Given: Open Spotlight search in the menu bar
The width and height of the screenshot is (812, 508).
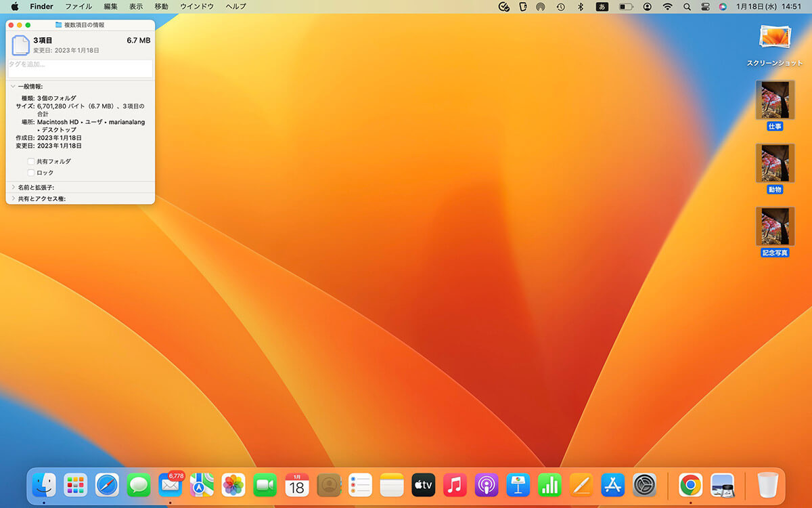Looking at the screenshot, I should (687, 7).
